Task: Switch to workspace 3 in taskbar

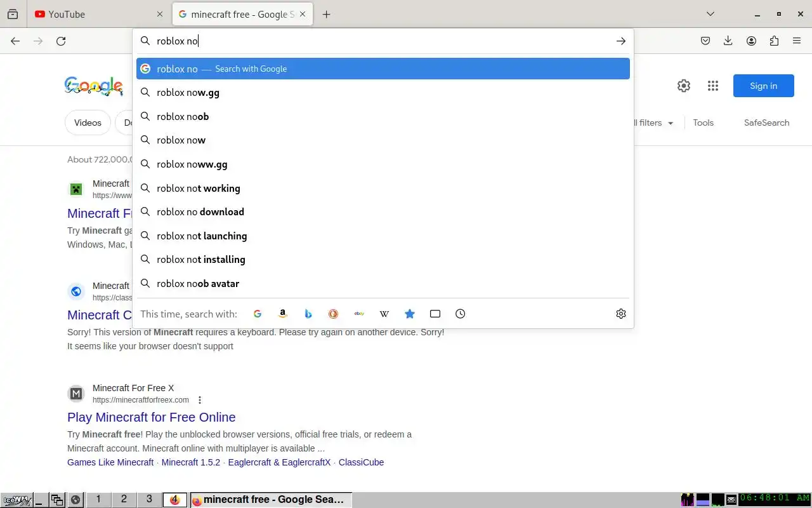Action: [x=149, y=499]
